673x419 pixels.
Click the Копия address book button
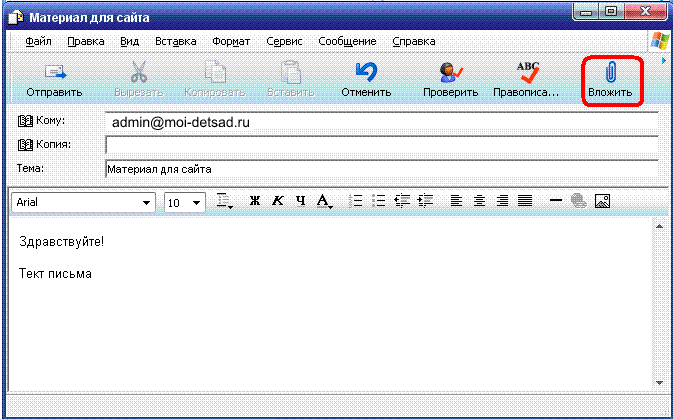(26, 145)
